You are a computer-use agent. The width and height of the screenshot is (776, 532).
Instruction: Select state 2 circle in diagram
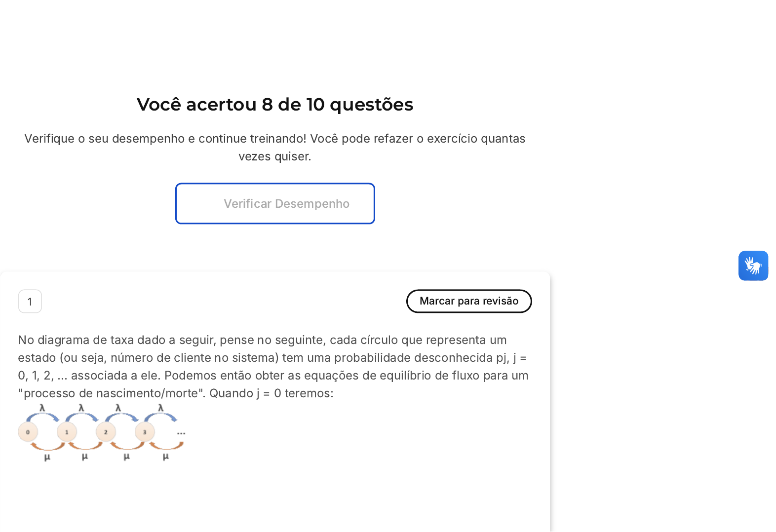(106, 432)
